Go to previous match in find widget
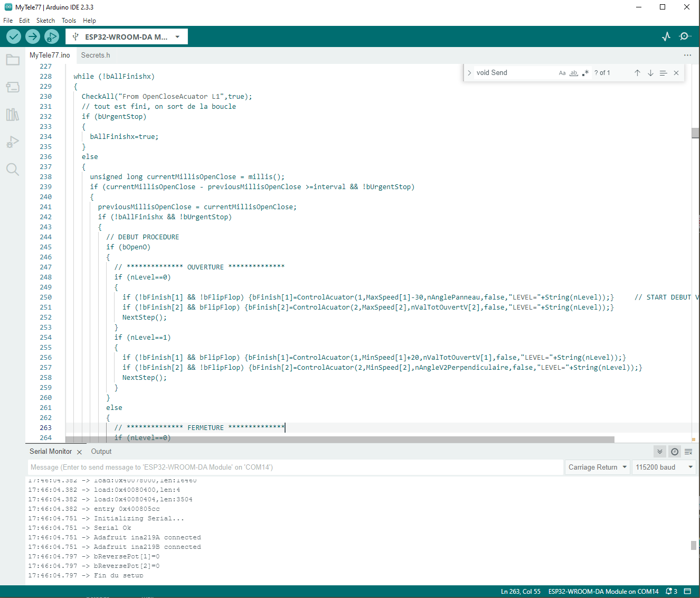 tap(637, 73)
